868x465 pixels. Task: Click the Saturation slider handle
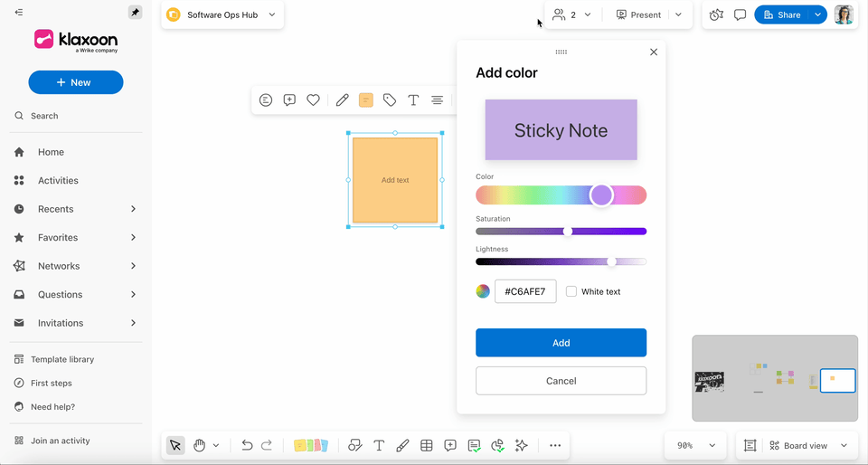568,232
